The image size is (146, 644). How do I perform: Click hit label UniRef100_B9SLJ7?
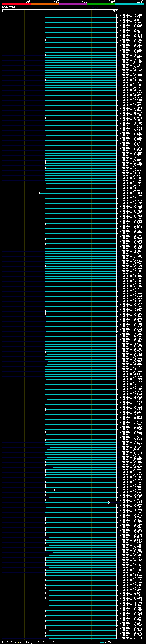click(131, 113)
